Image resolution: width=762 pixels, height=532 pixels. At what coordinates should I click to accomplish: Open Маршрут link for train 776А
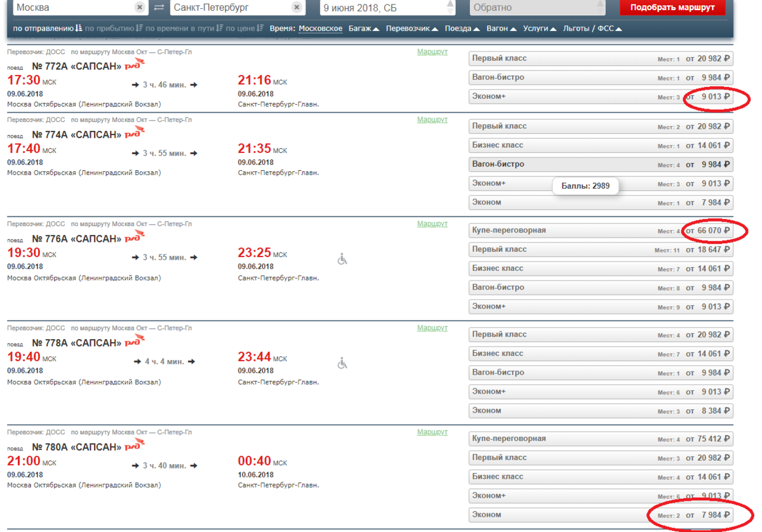tap(432, 223)
